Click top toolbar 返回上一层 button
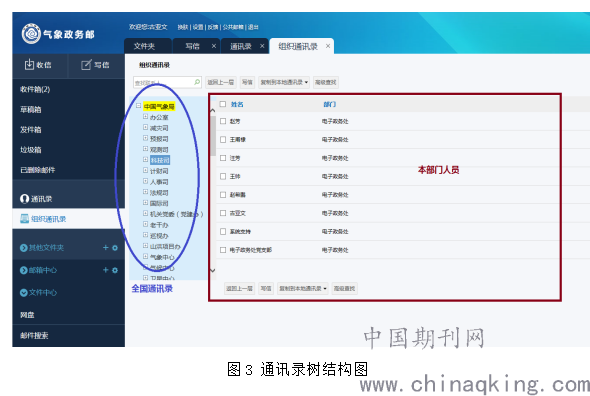This screenshot has height=396, width=590. click(220, 82)
